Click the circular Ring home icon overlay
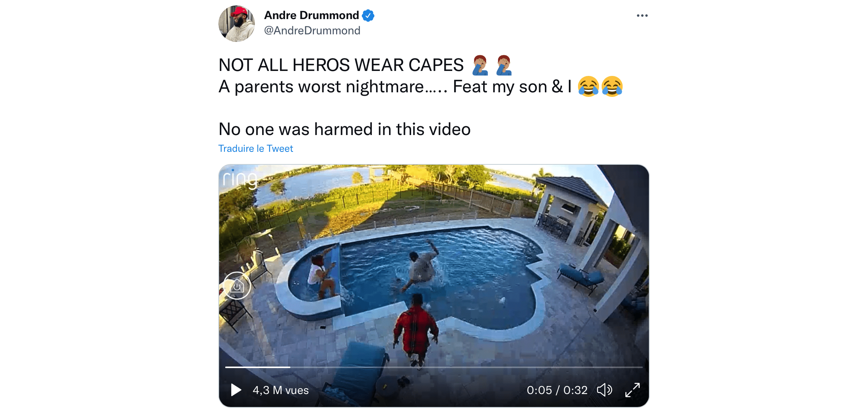The image size is (868, 415). (237, 286)
